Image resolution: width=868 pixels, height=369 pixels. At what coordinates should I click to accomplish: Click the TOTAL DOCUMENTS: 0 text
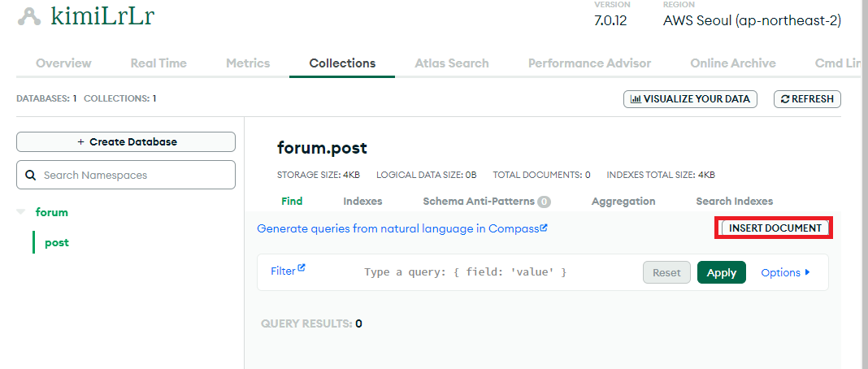pos(541,175)
